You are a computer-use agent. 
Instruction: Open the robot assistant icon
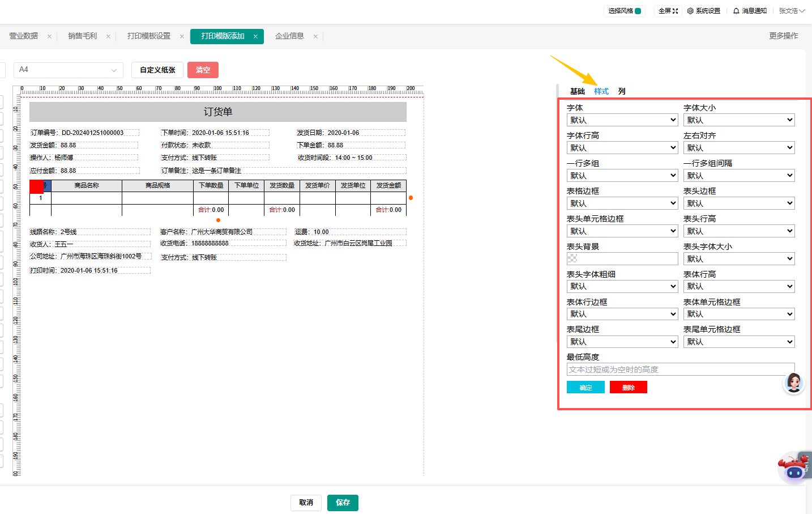pos(794,468)
